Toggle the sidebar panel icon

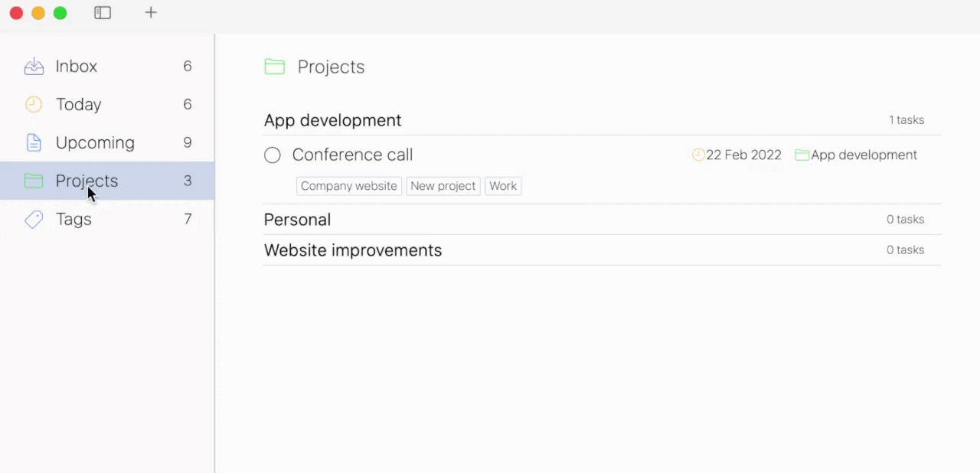103,13
